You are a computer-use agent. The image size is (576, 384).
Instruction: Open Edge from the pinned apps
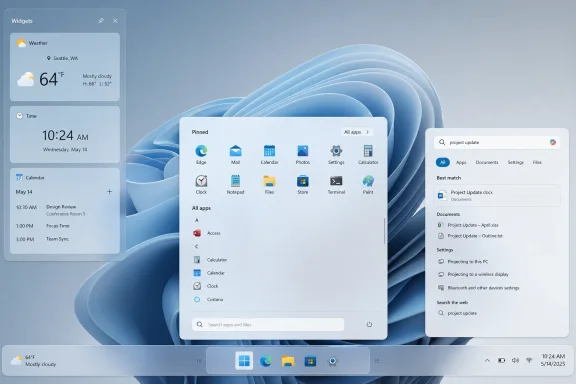[x=201, y=154]
